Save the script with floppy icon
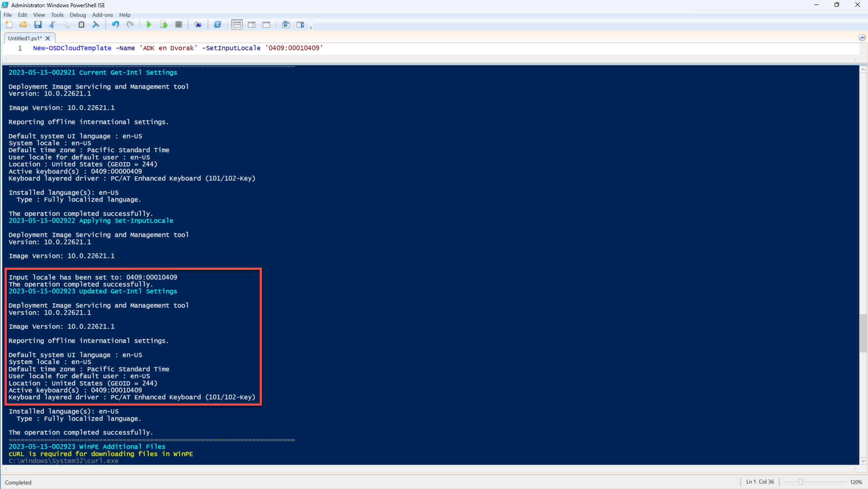This screenshot has height=489, width=868. 38,25
